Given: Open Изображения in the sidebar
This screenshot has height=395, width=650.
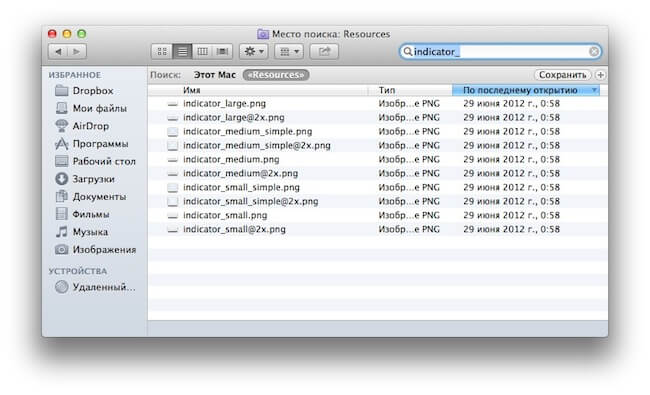Looking at the screenshot, I should tap(104, 250).
